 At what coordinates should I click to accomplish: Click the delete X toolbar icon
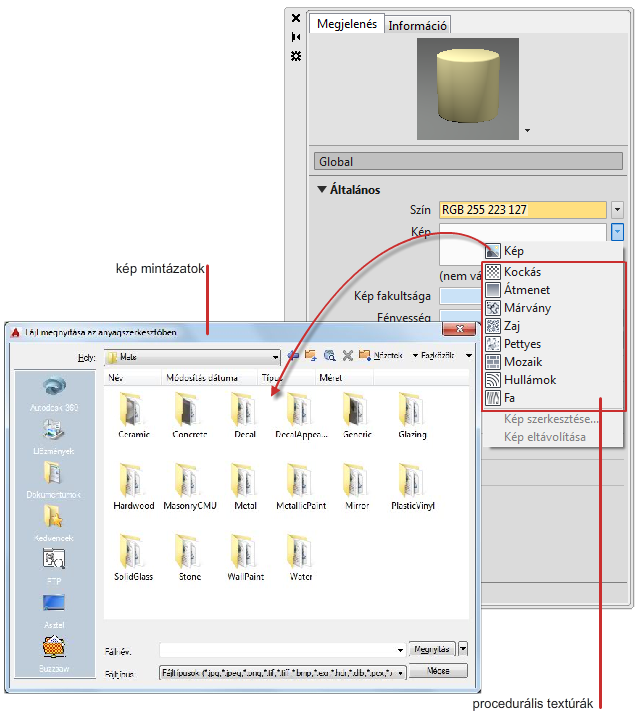point(348,355)
